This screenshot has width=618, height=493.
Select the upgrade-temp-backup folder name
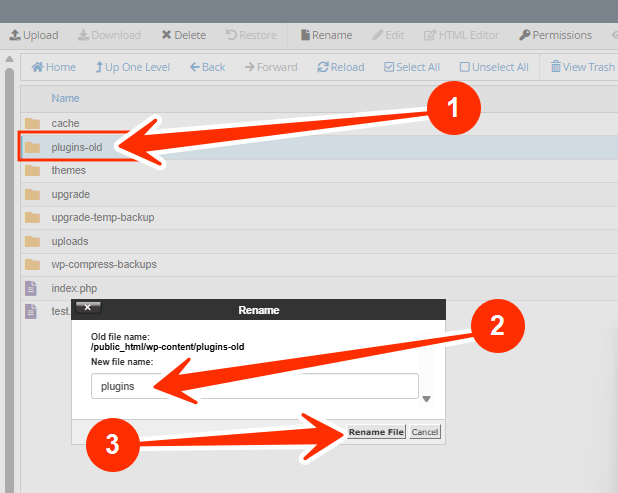pyautogui.click(x=103, y=218)
